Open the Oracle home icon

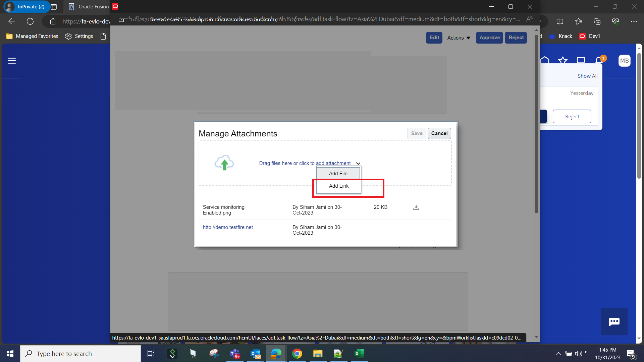coord(545,60)
